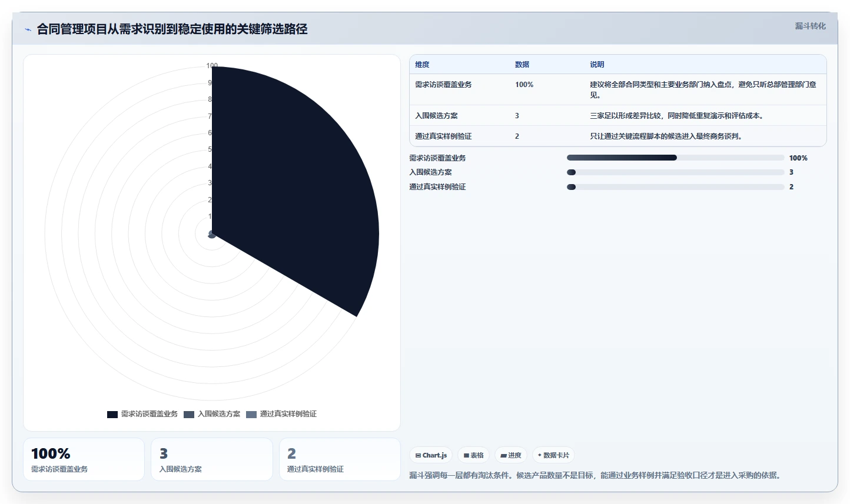Toggle the 需求访谈覆盖业务 legend swatch
Screen dimensions: 850x504
point(112,414)
